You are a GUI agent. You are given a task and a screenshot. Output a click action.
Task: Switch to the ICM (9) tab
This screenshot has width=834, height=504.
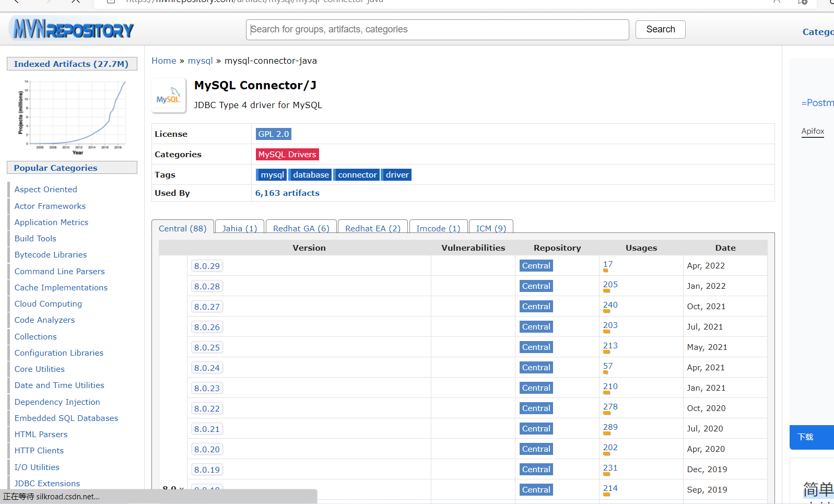tap(491, 228)
